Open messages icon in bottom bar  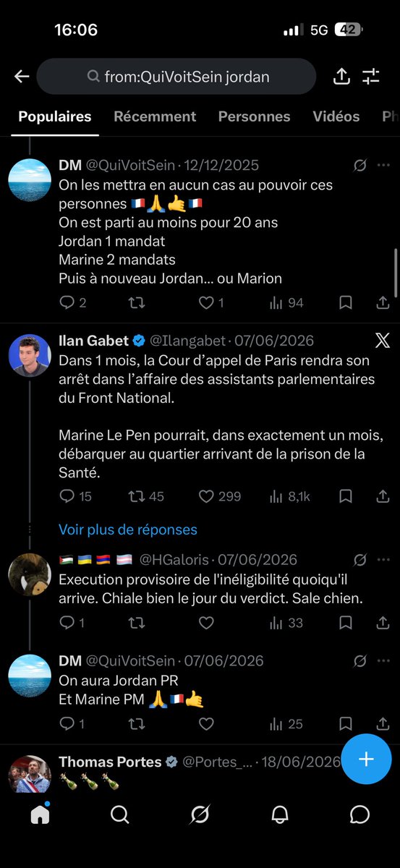[359, 815]
